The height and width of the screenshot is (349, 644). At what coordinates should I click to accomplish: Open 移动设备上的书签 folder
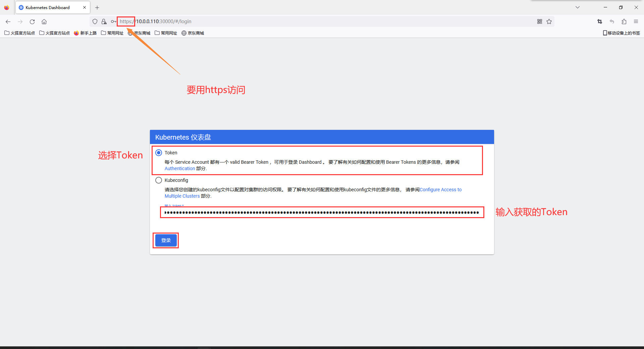click(x=622, y=33)
